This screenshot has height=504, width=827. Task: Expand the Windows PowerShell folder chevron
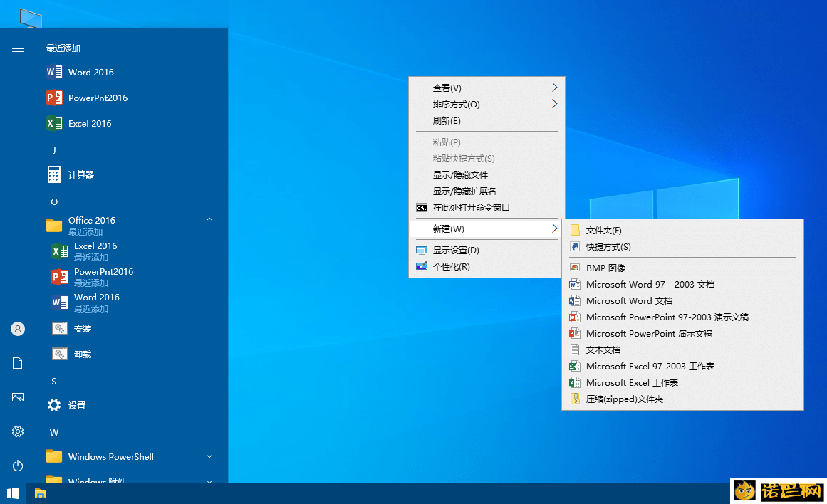point(209,456)
